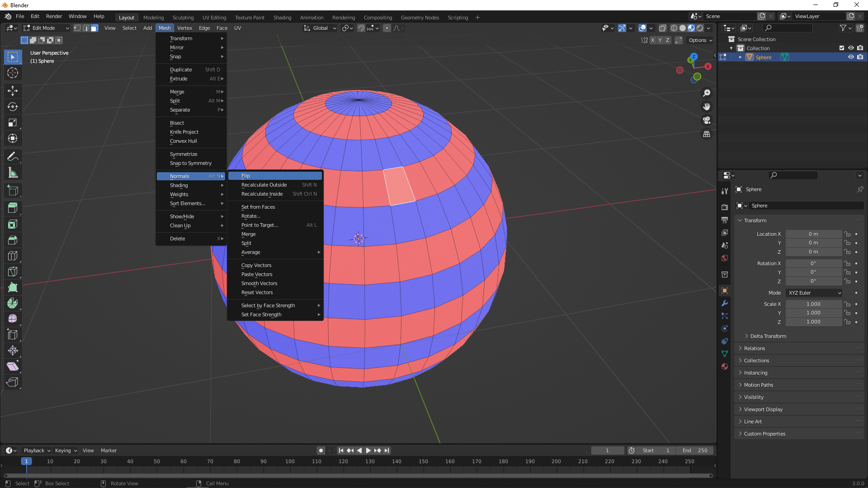
Task: Open the File menu
Action: (20, 16)
